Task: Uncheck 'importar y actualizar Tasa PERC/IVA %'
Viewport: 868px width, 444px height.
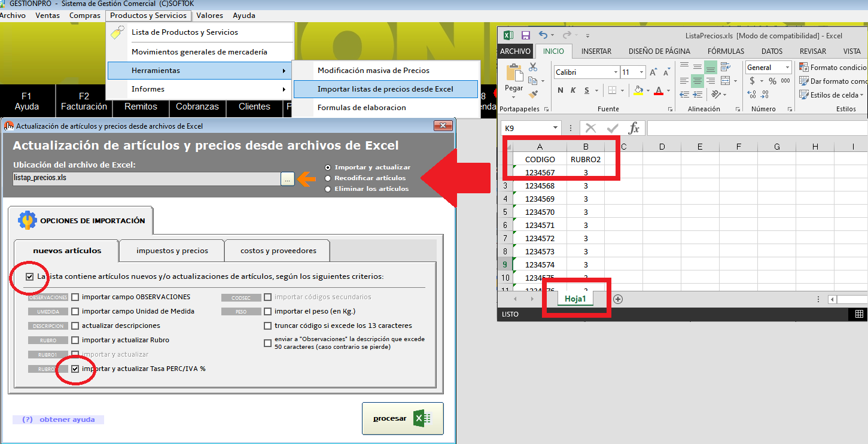Action: point(75,369)
